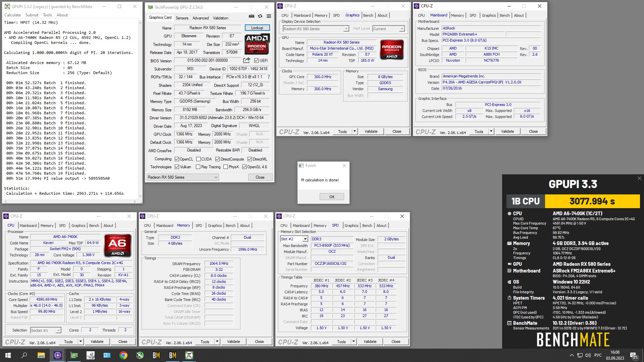Click the white robot-like taskbar icon
644x362 pixels.
pyautogui.click(x=91, y=355)
